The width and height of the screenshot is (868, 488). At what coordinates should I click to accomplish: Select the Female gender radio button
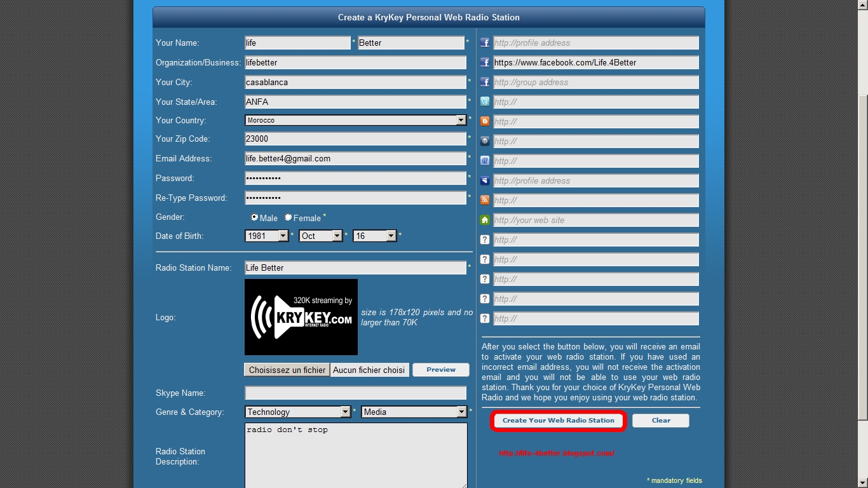[287, 217]
